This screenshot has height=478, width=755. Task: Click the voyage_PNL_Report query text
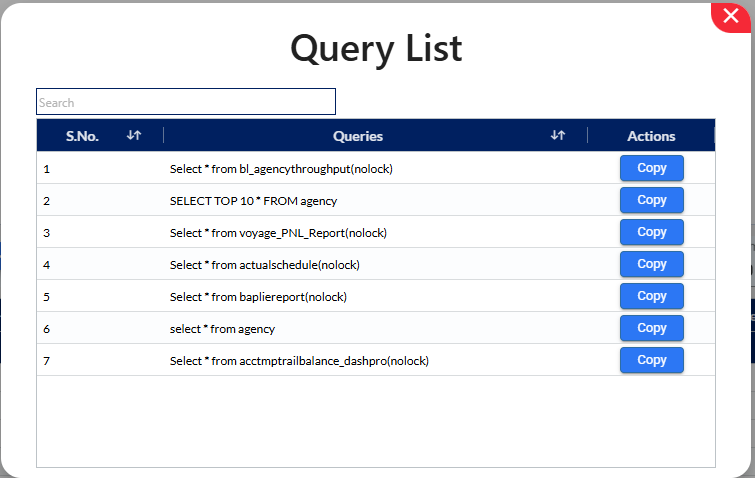278,233
